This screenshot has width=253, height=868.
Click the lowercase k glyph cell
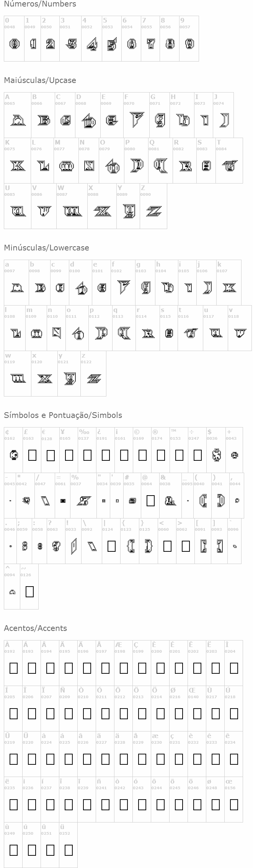click(229, 288)
